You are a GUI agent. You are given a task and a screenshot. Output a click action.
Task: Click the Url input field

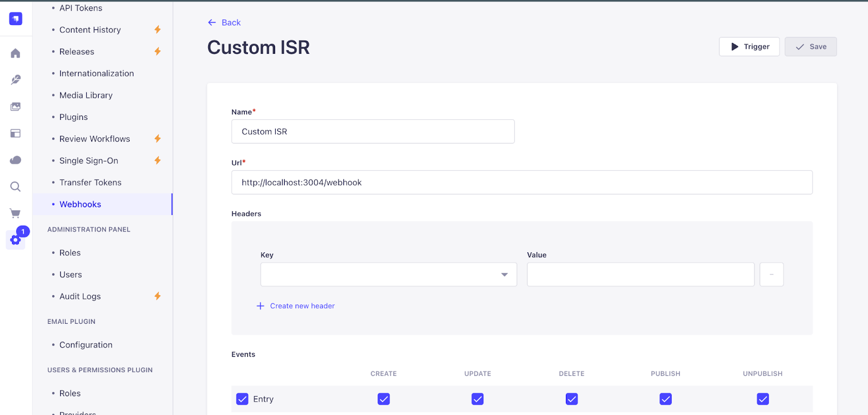(522, 182)
